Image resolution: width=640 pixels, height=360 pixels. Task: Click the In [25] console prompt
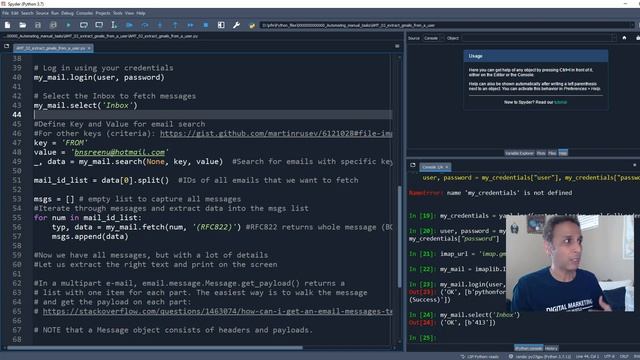[x=422, y=338]
